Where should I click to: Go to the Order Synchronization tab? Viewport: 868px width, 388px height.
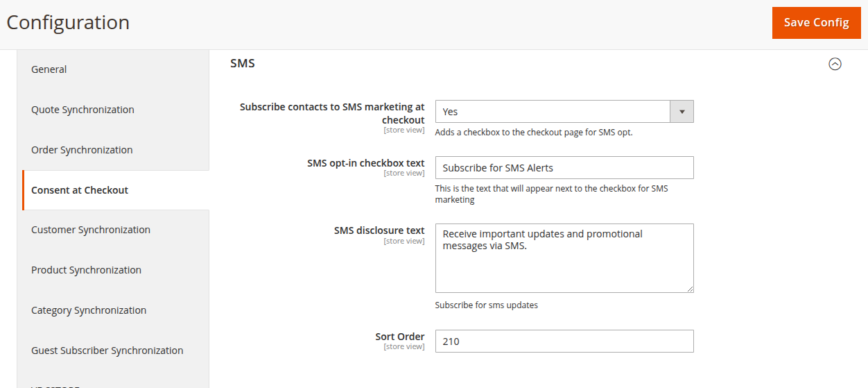[x=82, y=150]
